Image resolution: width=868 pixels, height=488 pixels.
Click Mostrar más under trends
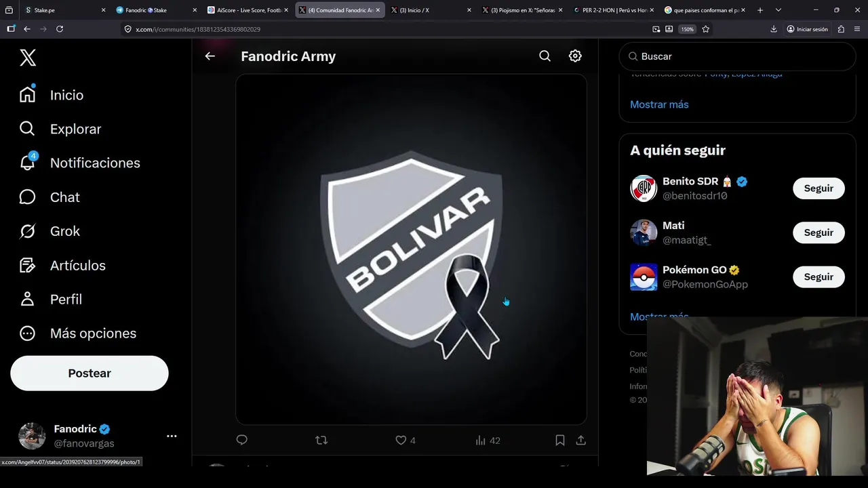(659, 104)
